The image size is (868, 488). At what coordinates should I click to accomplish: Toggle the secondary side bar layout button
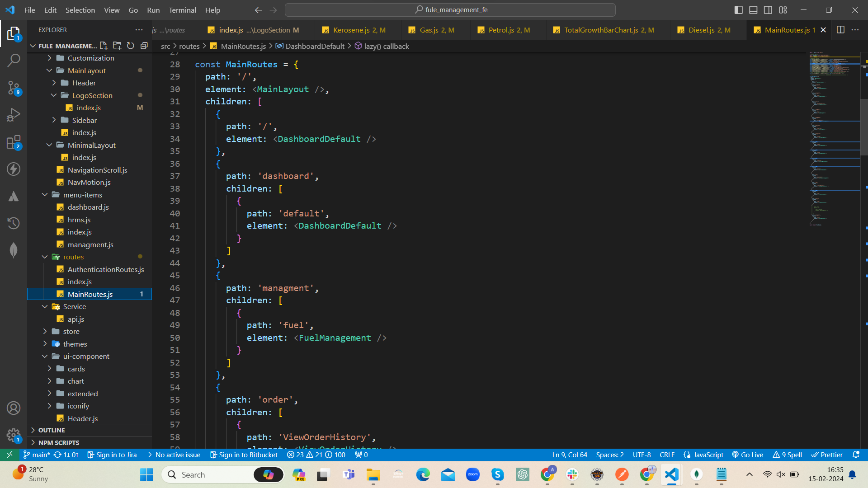[768, 10]
